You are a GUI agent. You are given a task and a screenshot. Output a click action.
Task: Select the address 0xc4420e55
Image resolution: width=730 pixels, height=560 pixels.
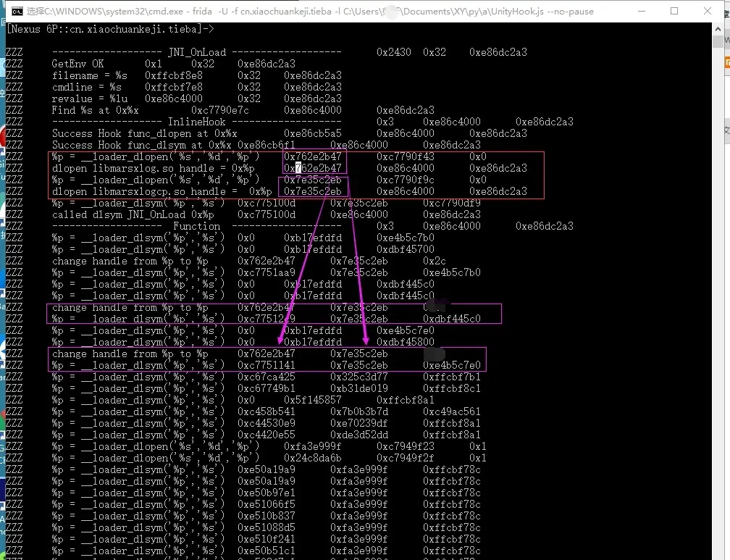tap(267, 435)
